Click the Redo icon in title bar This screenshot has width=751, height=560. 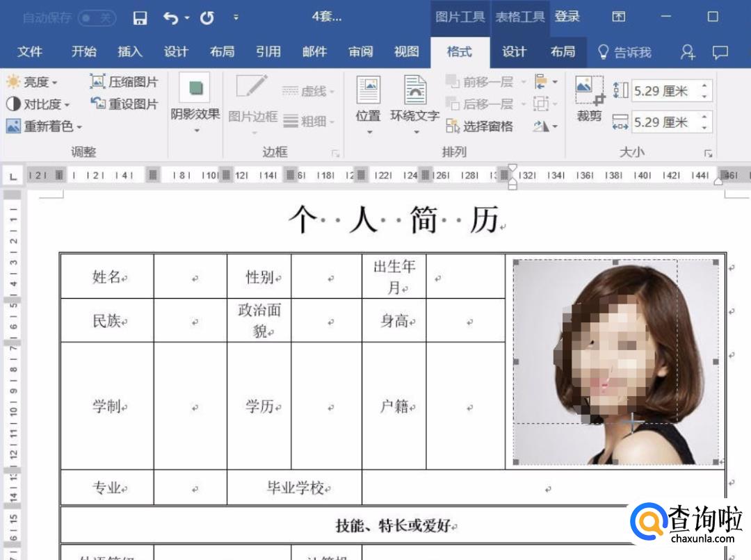click(207, 18)
